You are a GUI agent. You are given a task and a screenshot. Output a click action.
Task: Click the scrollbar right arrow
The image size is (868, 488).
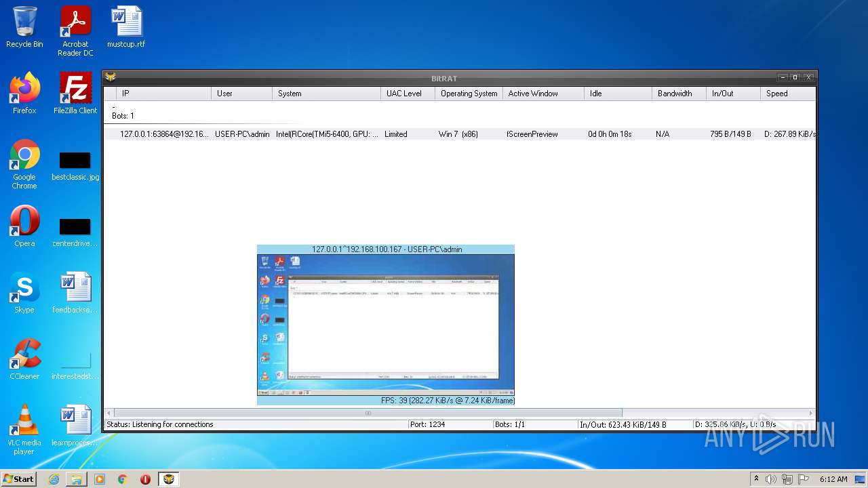[x=810, y=413]
